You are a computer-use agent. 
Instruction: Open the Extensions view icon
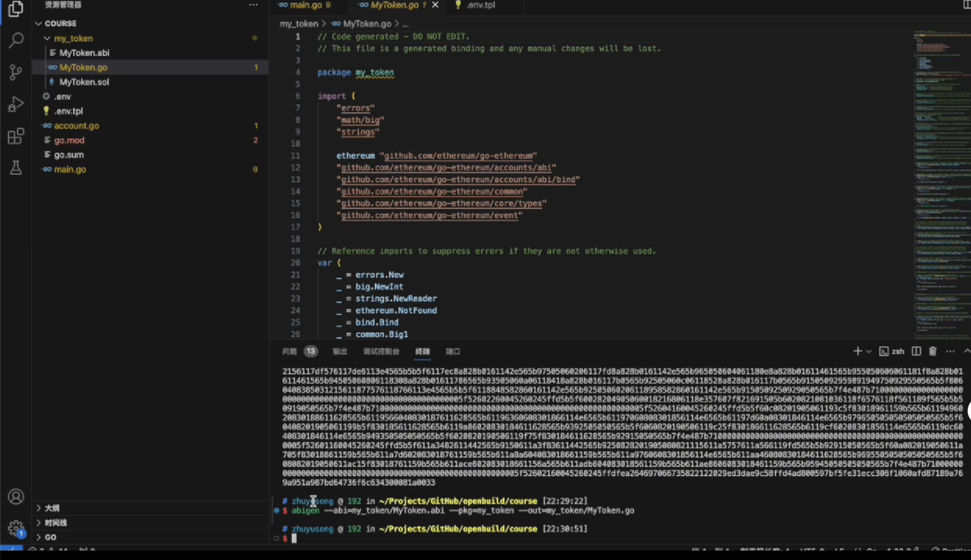16,136
